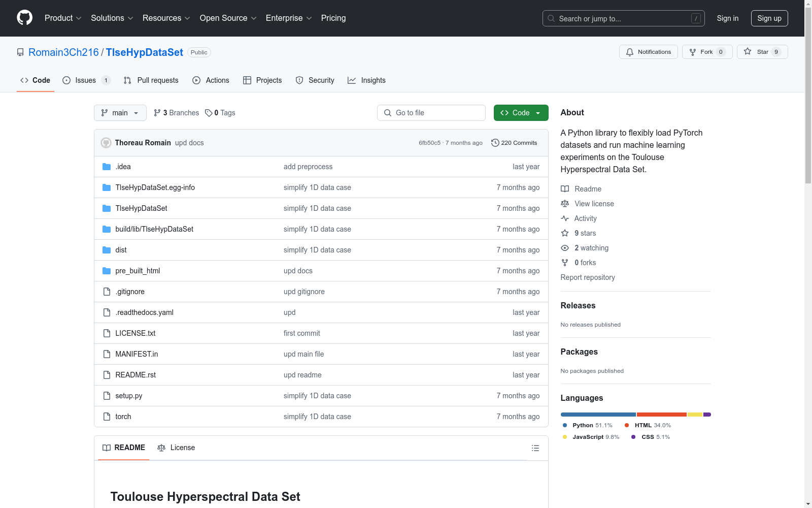Click the .idea folder icon
Viewport: 812px width, 508px height.
tap(107, 167)
